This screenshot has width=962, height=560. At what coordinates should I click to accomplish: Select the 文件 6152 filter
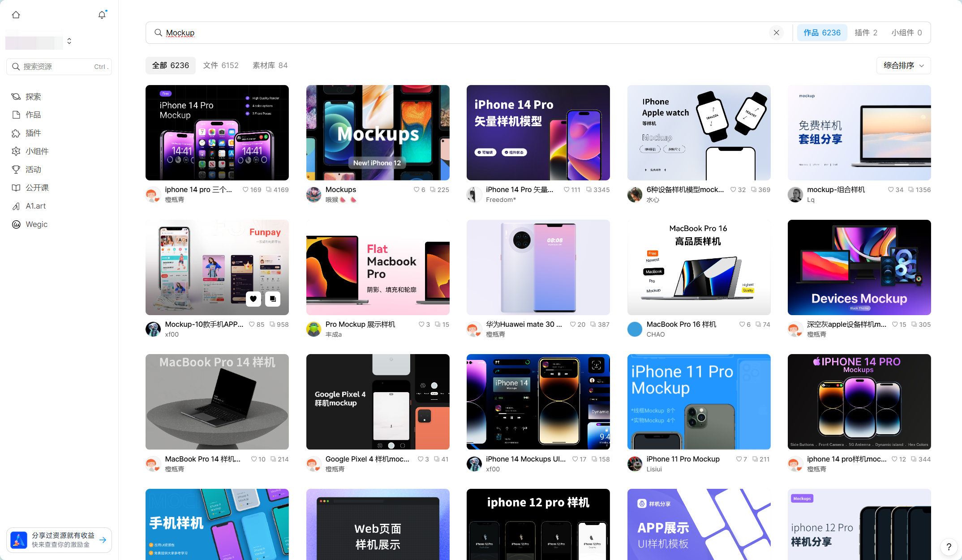tap(221, 65)
